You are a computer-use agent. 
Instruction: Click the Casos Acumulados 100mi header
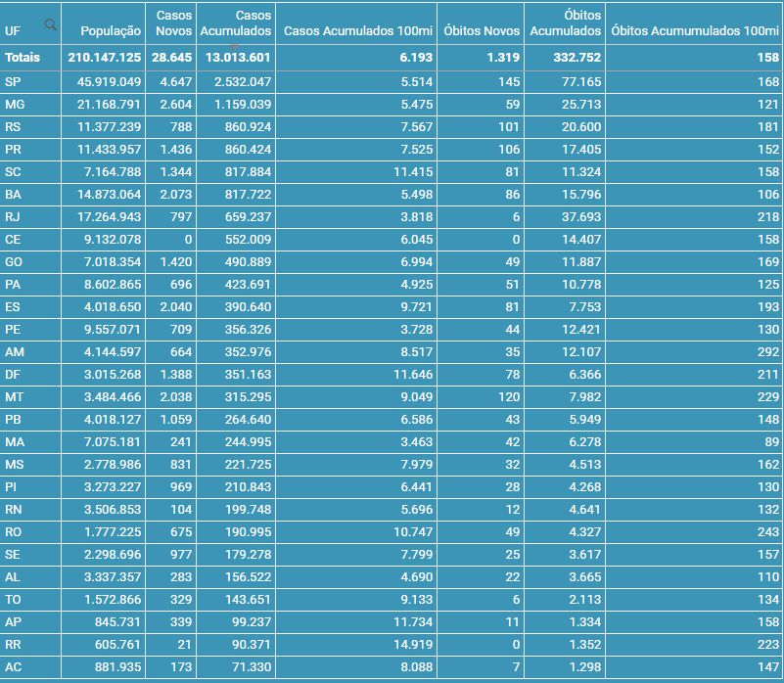click(357, 31)
